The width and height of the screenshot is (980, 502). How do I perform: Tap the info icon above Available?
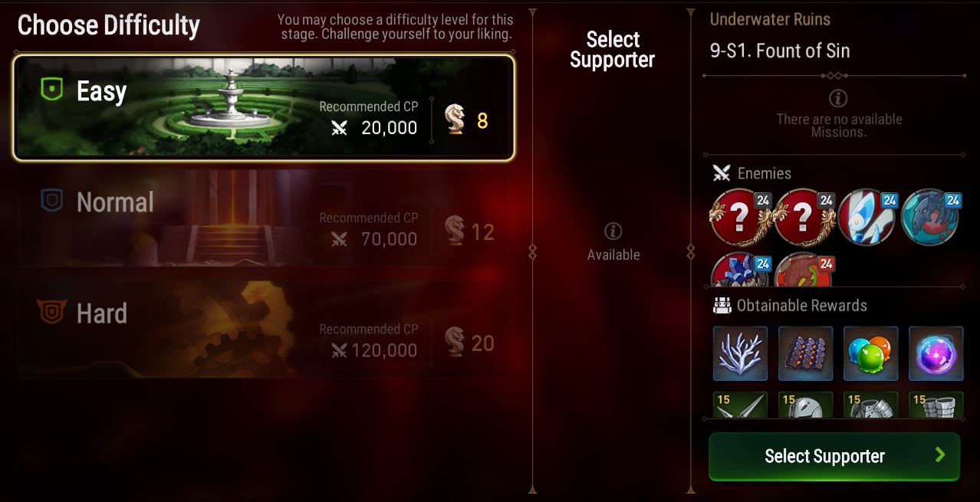coord(613,231)
